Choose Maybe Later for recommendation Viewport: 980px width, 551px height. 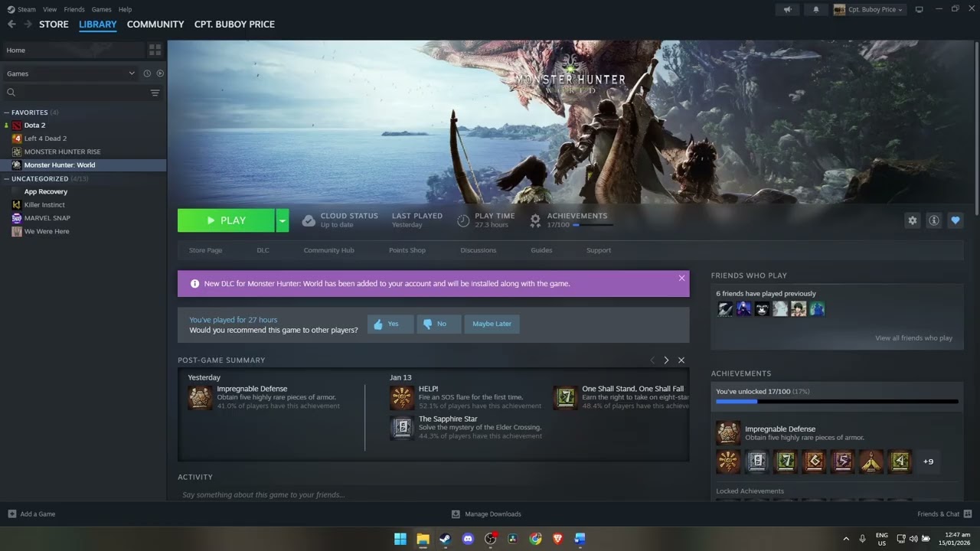[x=492, y=324]
